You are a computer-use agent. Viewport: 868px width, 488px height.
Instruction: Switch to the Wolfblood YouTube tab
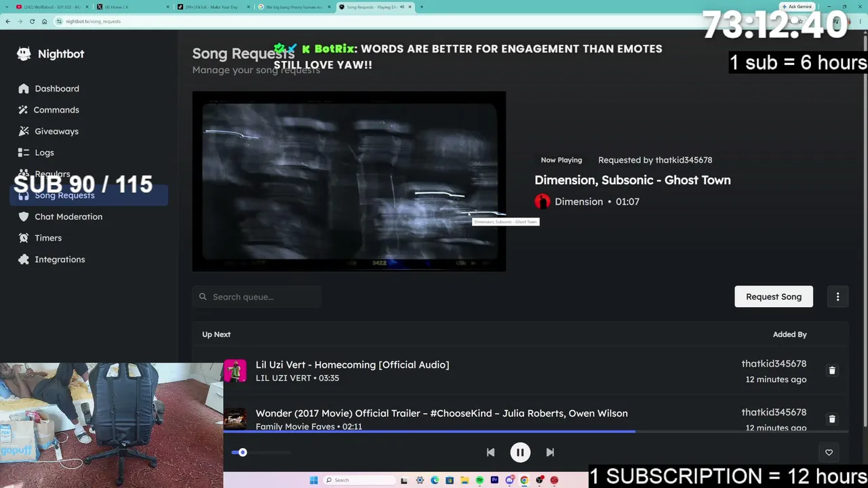(x=53, y=7)
